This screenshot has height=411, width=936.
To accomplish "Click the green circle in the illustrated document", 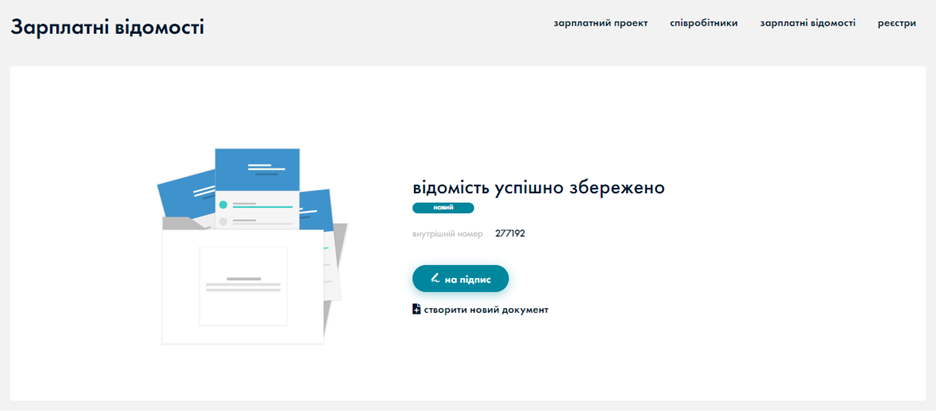I will tap(223, 205).
